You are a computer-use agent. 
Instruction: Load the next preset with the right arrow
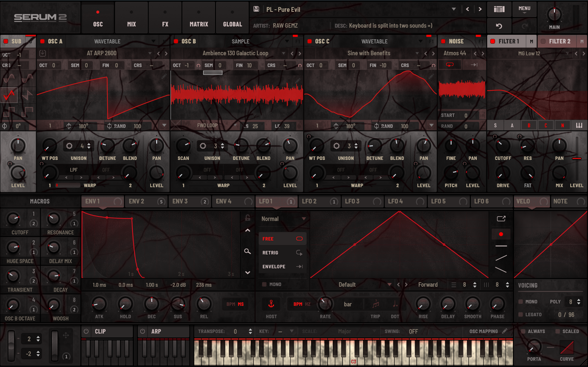[x=480, y=9]
